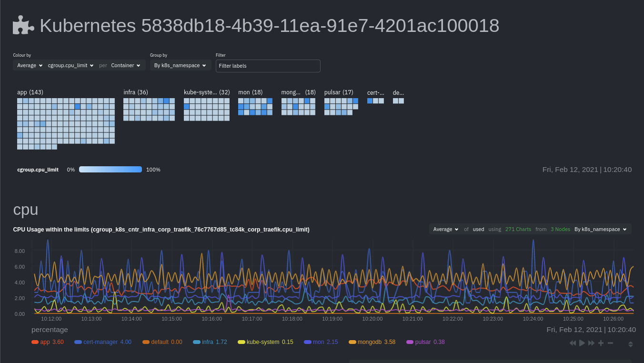
Task: Click the 10:12:00 time axis label
Action: tap(51, 319)
